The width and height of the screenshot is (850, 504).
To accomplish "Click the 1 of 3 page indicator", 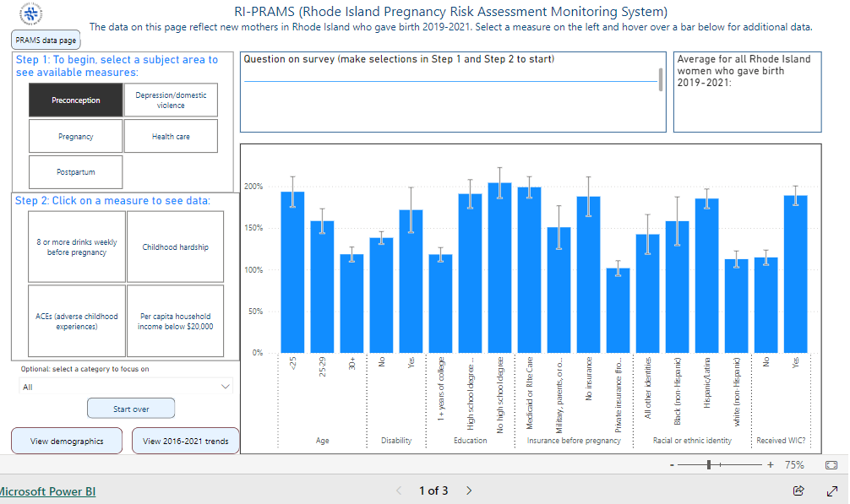I will point(433,491).
